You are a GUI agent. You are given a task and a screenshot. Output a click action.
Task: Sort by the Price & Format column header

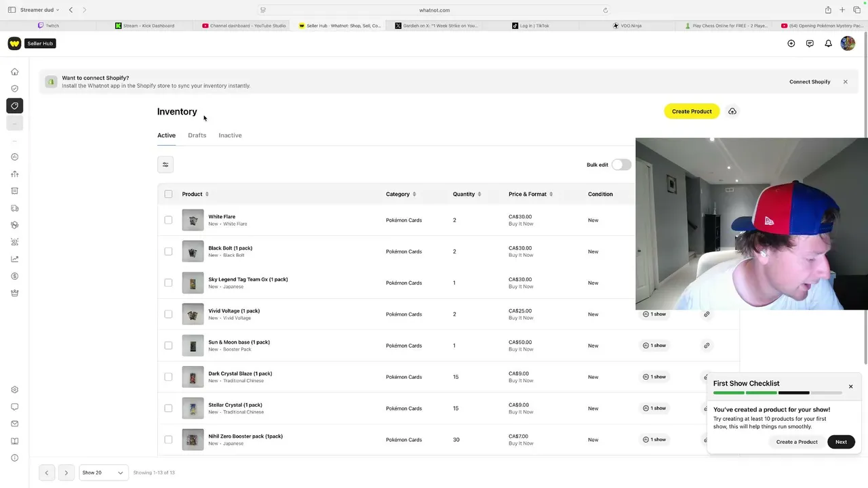pyautogui.click(x=530, y=195)
